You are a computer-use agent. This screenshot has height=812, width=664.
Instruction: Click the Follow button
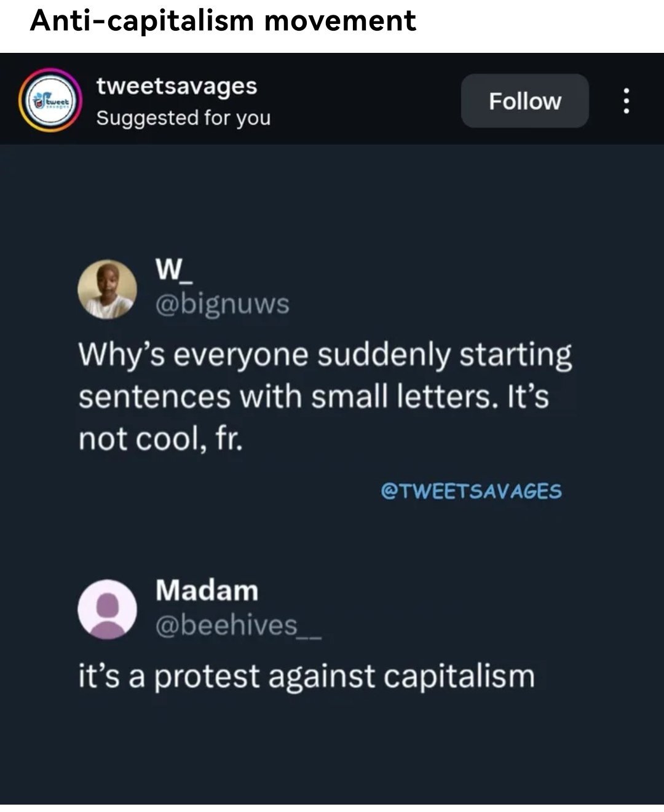[524, 101]
